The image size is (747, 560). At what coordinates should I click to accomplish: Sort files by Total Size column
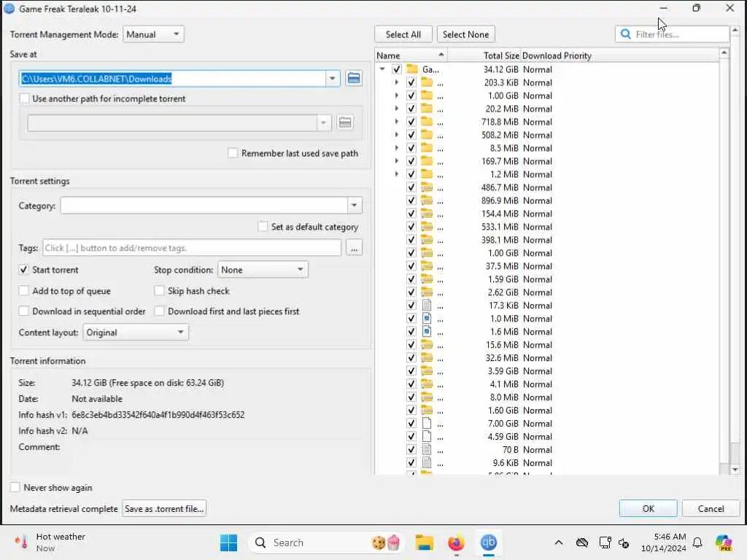click(484, 55)
